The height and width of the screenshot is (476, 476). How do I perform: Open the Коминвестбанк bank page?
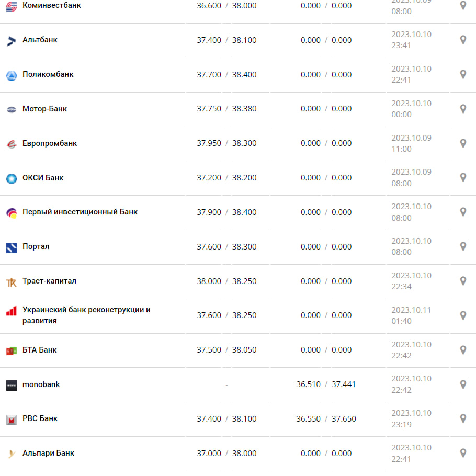click(x=52, y=5)
